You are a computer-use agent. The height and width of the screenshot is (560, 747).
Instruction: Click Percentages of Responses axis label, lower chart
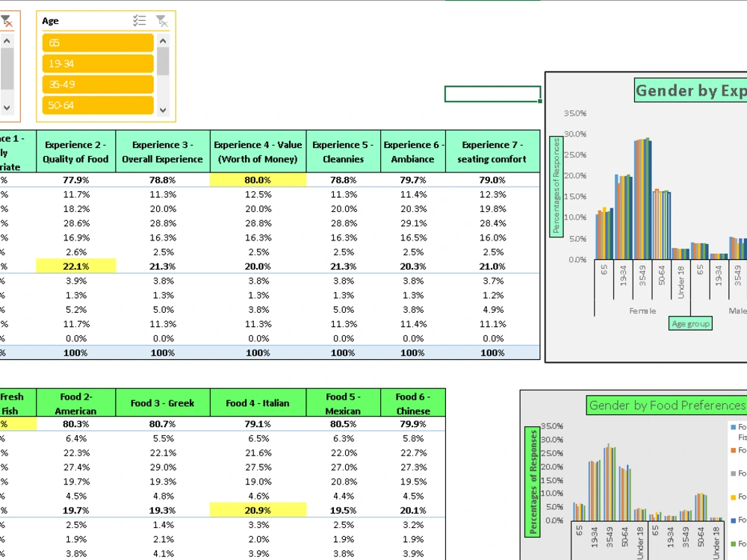point(533,482)
